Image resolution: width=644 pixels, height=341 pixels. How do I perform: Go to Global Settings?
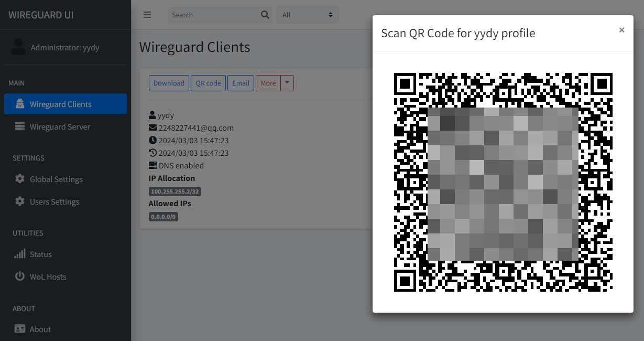pos(66,179)
